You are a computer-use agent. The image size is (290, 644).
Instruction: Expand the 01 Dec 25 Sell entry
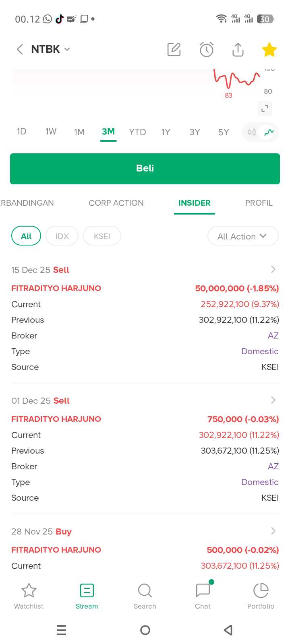[273, 400]
